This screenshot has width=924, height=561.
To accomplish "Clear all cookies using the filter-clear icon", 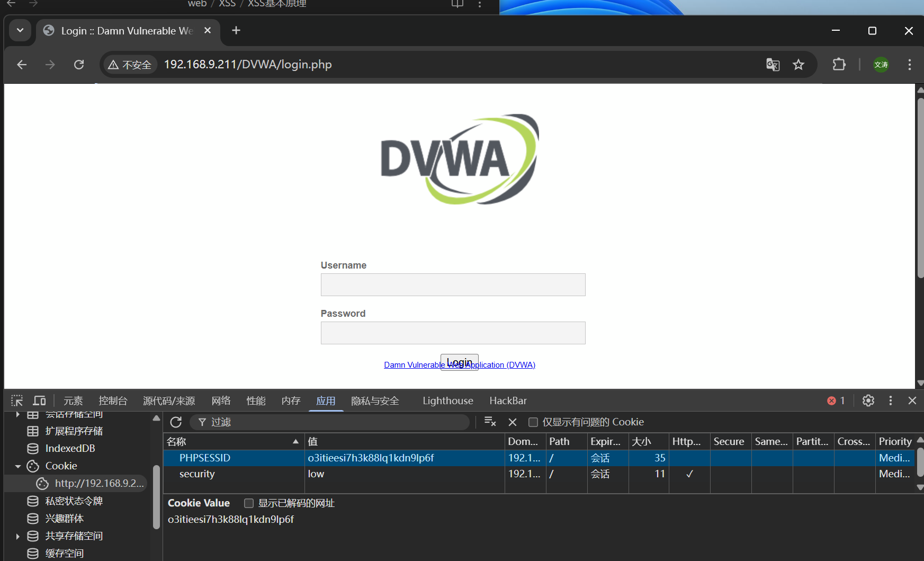I will (490, 422).
